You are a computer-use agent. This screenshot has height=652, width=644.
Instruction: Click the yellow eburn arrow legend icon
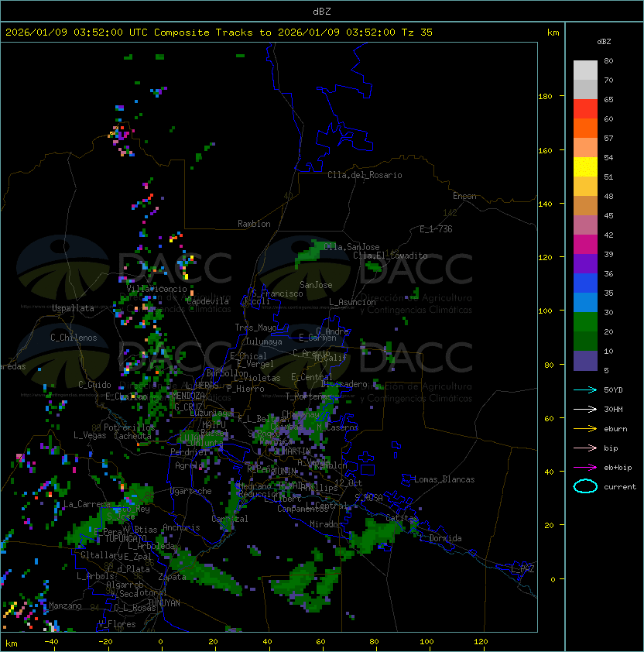(585, 429)
